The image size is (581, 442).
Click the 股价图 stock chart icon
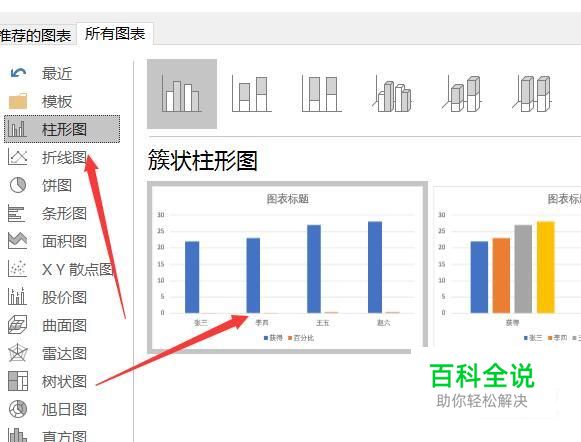tap(17, 296)
